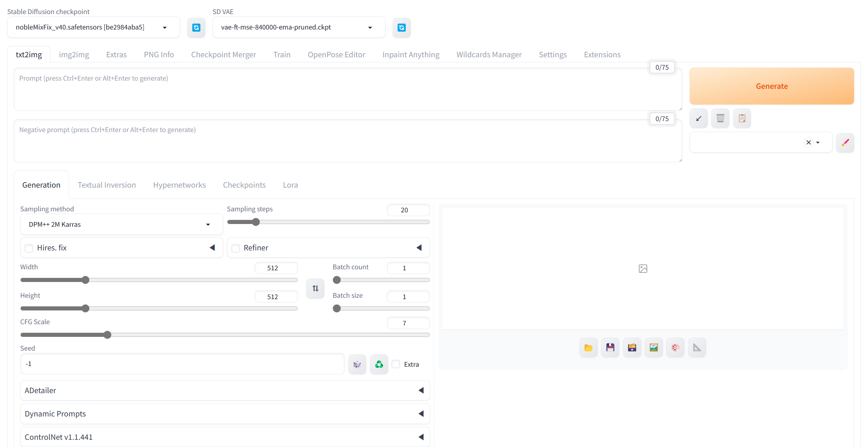Screen dimensions: 868x447
Task: Click the dice random seed icon
Action: click(x=357, y=364)
